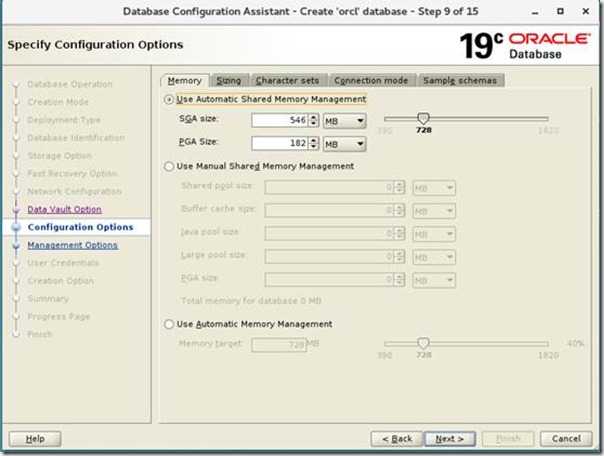Click the Buffer cache size field
This screenshot has height=456, width=604.
coord(329,211)
